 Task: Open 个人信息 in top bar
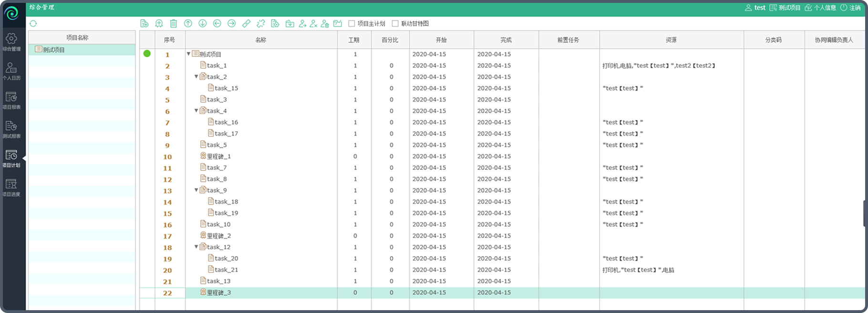pos(820,8)
